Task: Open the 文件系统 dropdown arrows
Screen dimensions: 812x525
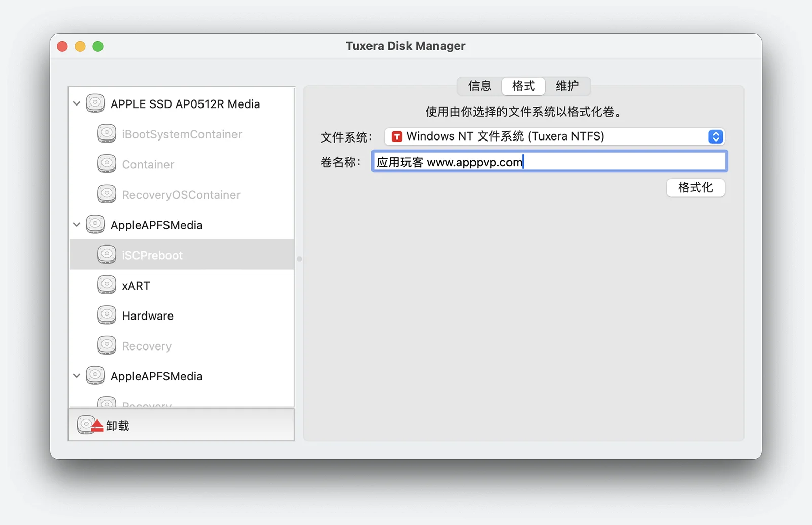Action: (x=715, y=136)
